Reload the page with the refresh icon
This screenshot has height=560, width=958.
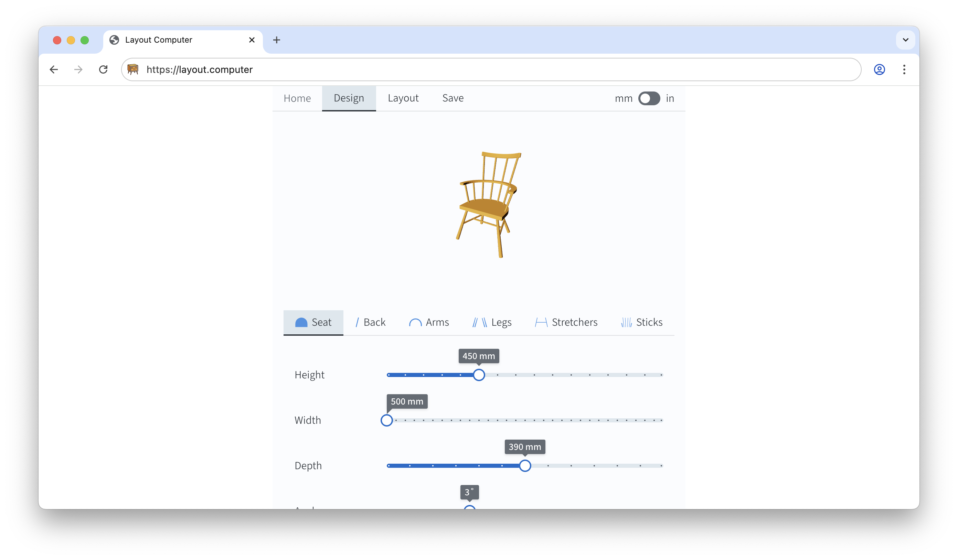pyautogui.click(x=103, y=69)
